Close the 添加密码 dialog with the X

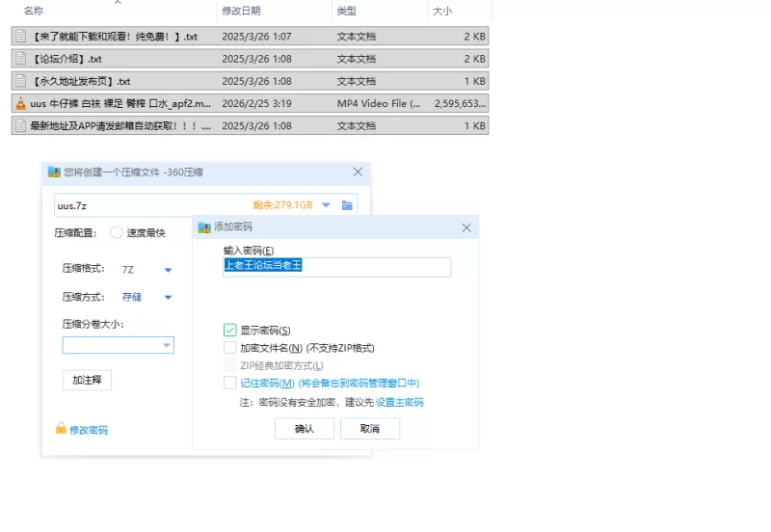click(466, 227)
